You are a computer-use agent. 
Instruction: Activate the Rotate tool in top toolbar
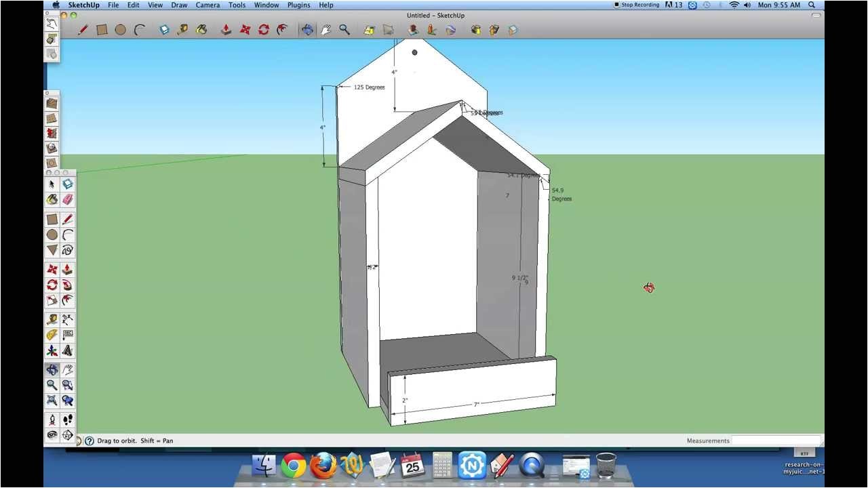(x=264, y=30)
